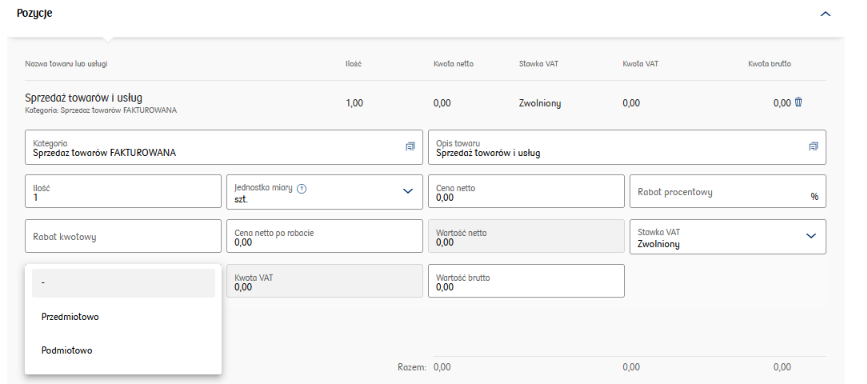
Task: Click the Kwota brutto column header
Action: point(769,64)
